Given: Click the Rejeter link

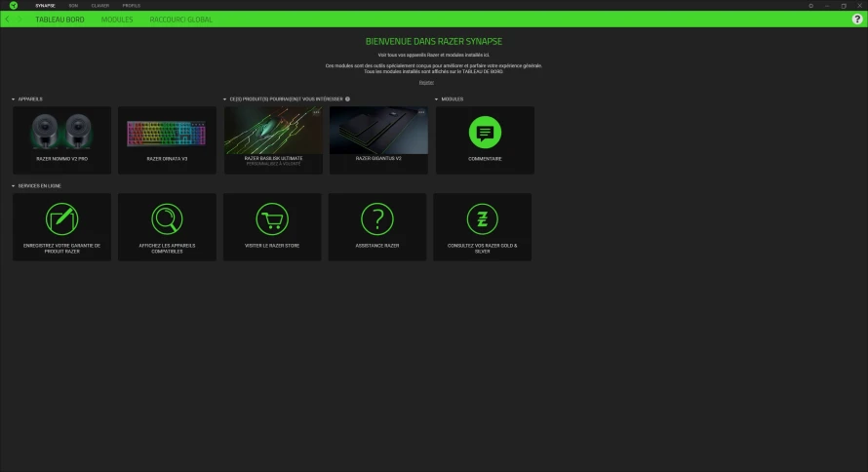Looking at the screenshot, I should click(426, 83).
